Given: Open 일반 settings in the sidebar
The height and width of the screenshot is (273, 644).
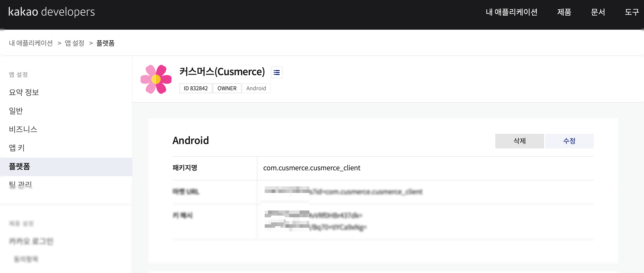Looking at the screenshot, I should (x=16, y=110).
